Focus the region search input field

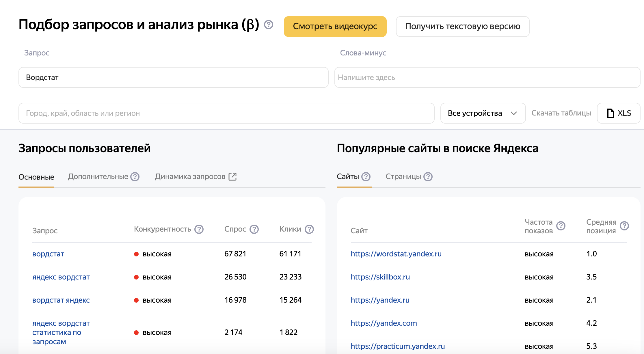(x=226, y=113)
